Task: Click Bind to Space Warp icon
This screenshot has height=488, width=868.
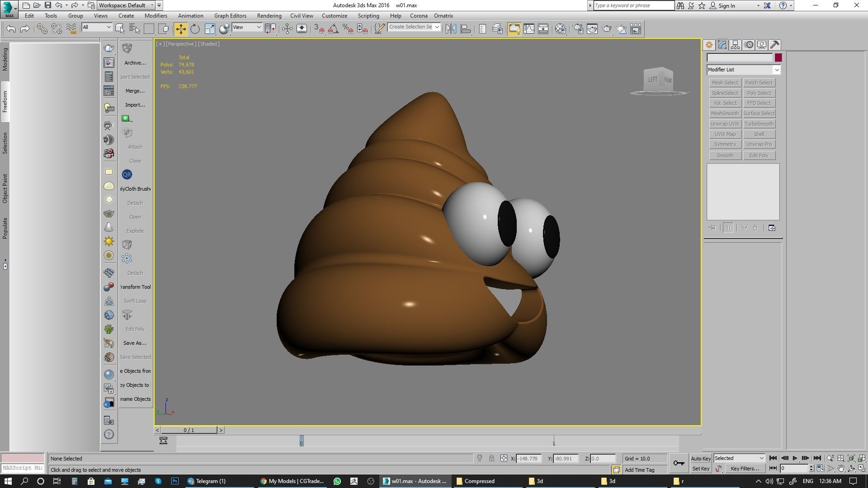Action: click(71, 29)
